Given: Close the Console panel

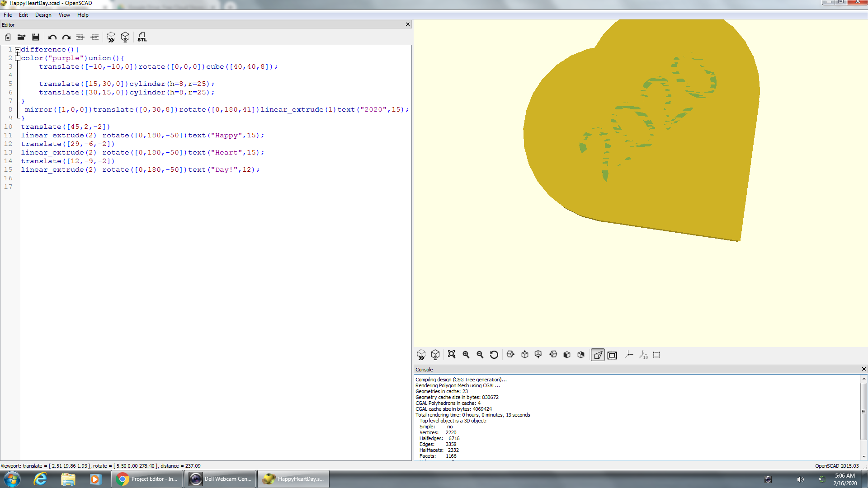Looking at the screenshot, I should [x=863, y=369].
